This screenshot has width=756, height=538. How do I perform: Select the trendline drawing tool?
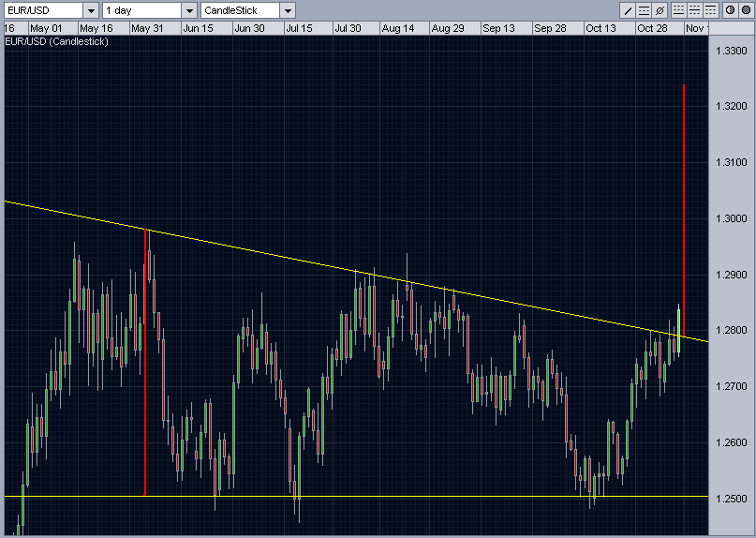click(628, 10)
